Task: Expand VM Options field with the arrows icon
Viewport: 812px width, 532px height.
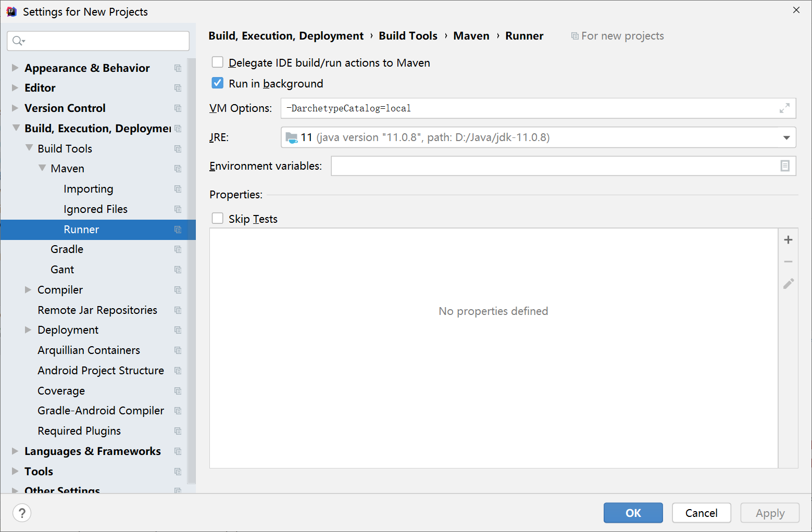Action: tap(784, 108)
